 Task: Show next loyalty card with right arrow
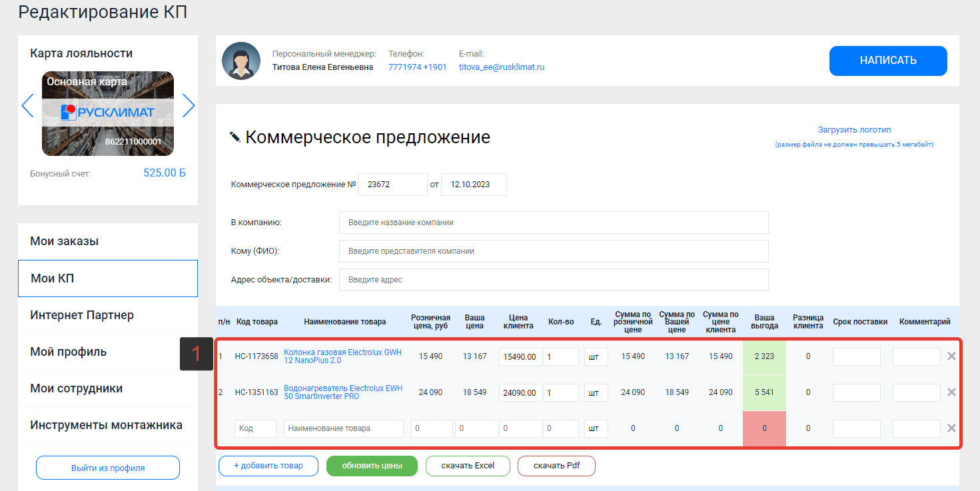click(x=189, y=105)
